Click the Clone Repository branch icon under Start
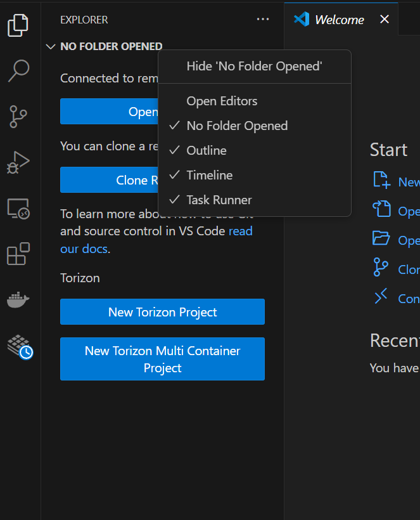The width and height of the screenshot is (420, 520). coord(381,267)
